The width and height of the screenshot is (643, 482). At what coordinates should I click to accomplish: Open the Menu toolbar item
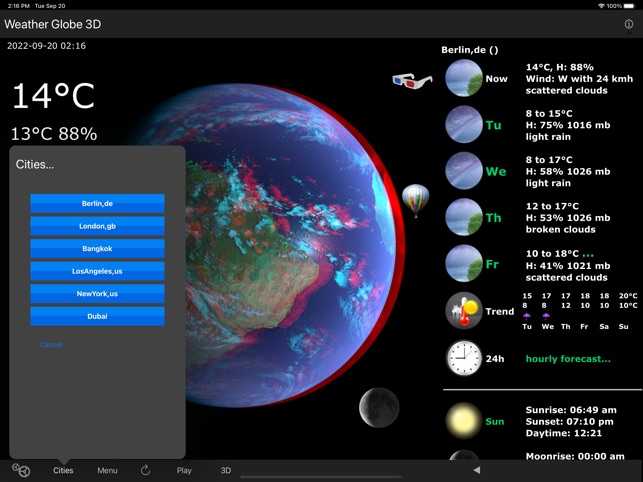[x=107, y=471]
